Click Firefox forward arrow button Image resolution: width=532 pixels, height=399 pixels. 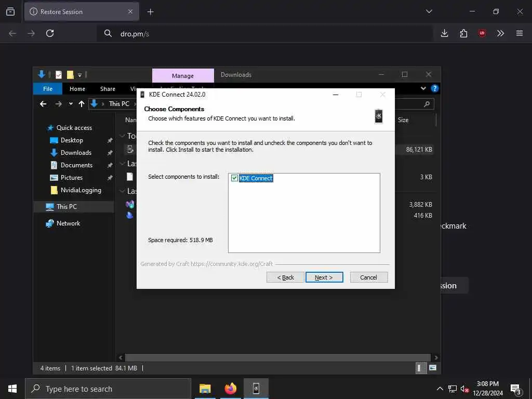pyautogui.click(x=31, y=33)
